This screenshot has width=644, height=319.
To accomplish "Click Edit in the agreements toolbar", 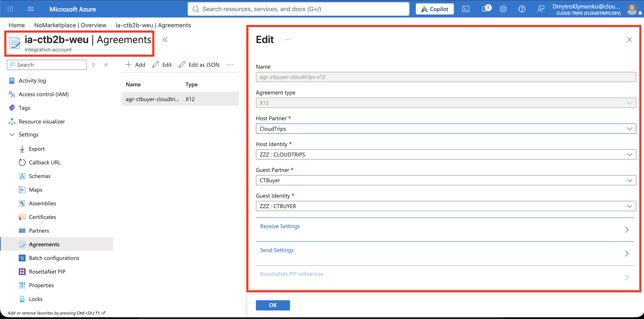I will [x=162, y=65].
